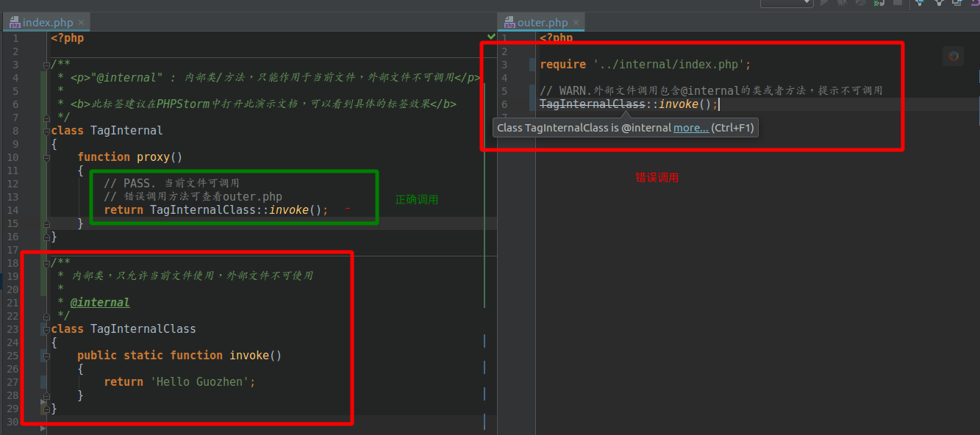Switch to the outer.php editor tab
Screen dimensions: 980x435
(x=543, y=23)
